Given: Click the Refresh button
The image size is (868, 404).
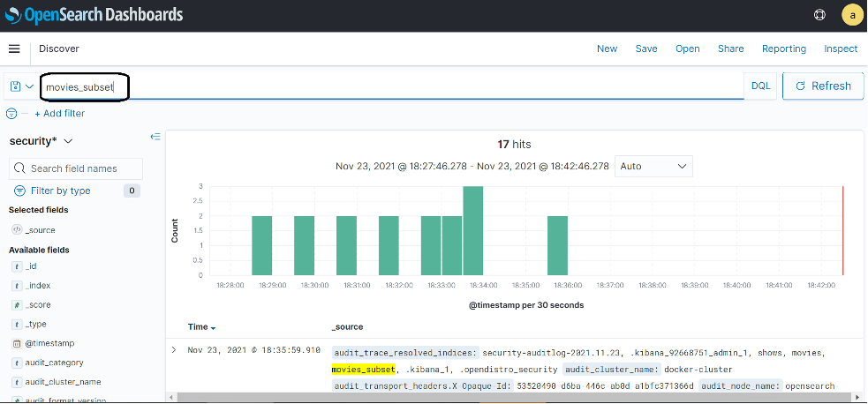Looking at the screenshot, I should click(x=823, y=86).
